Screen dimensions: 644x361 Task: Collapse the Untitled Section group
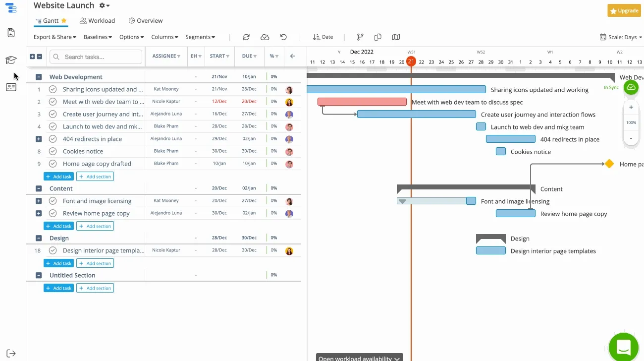pyautogui.click(x=39, y=275)
